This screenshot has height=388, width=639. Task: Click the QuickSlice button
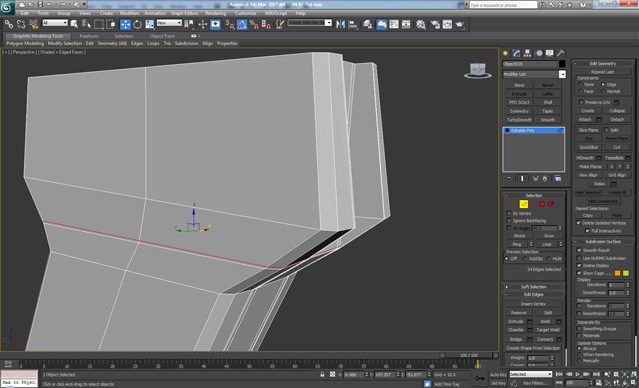[588, 147]
